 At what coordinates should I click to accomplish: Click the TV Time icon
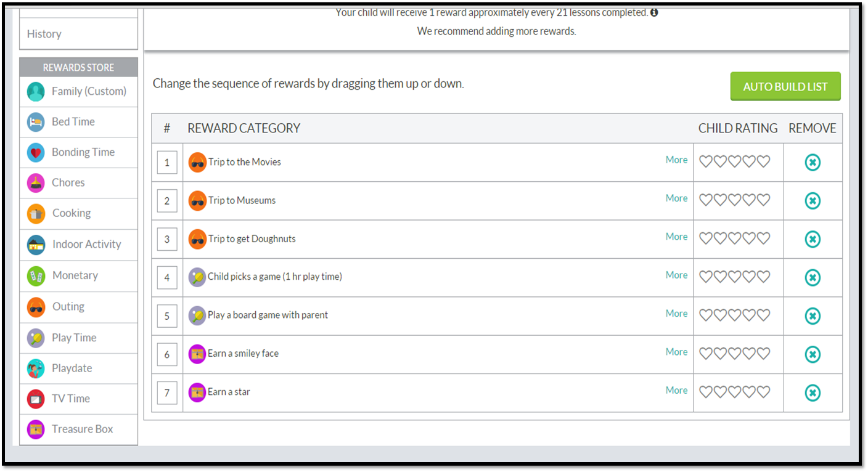(36, 399)
